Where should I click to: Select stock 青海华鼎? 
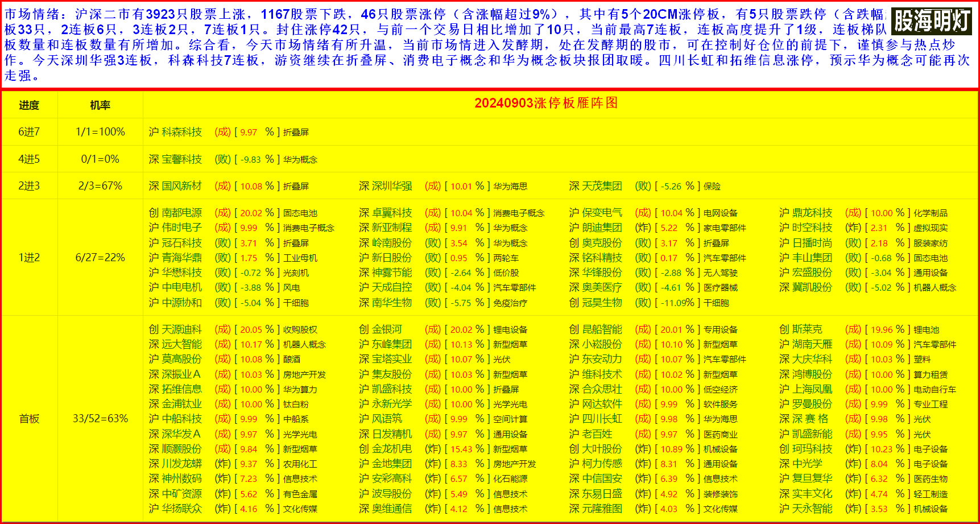click(x=181, y=258)
